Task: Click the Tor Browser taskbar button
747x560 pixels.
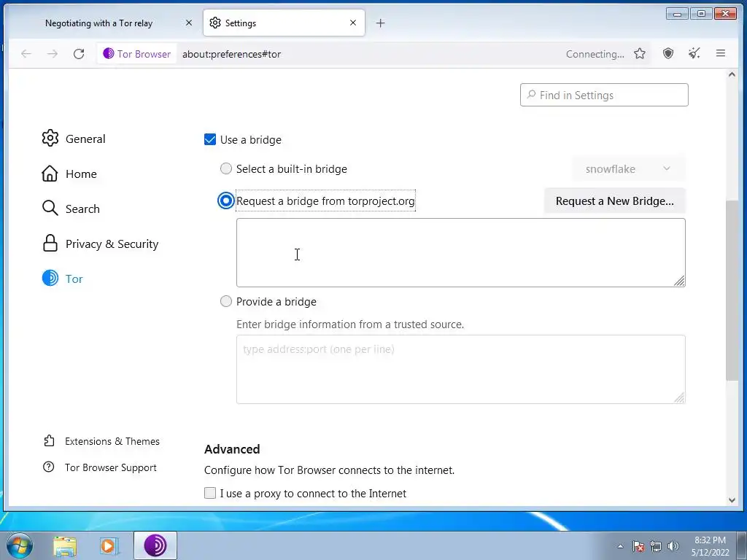Action: pyautogui.click(x=155, y=545)
